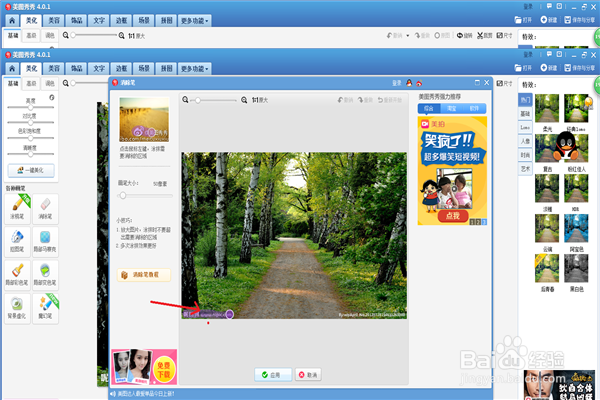Click 点我 button on the 美拍 ad

click(x=453, y=216)
